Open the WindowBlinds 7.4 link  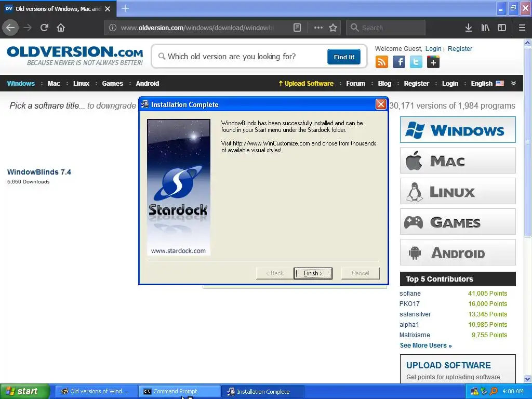[39, 172]
